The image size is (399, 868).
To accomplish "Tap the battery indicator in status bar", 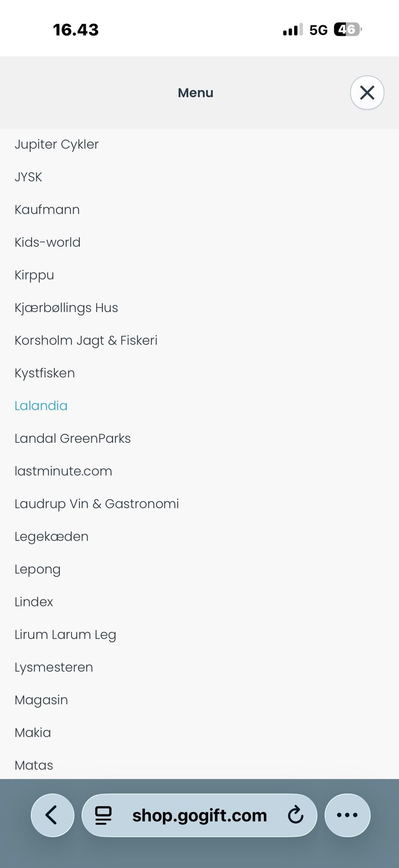I will [347, 30].
